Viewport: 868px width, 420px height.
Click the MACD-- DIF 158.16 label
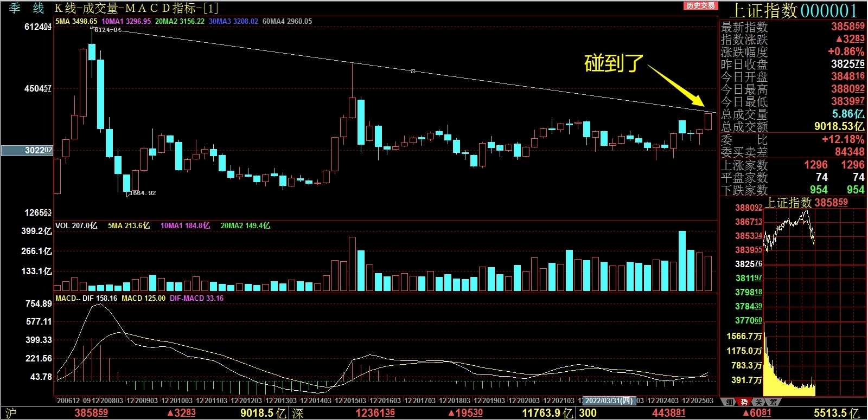pyautogui.click(x=86, y=298)
